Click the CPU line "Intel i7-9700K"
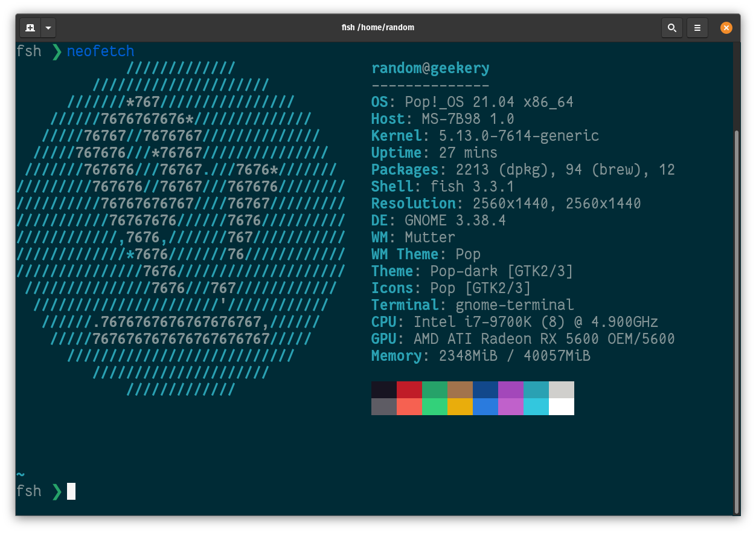Screen dimensions: 756x533 pyautogui.click(x=514, y=322)
